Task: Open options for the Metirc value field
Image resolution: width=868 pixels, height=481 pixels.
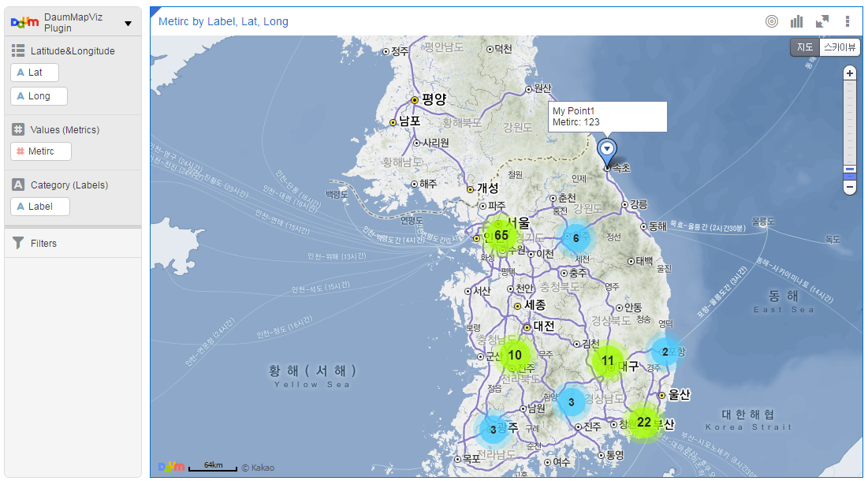Action: click(x=40, y=151)
